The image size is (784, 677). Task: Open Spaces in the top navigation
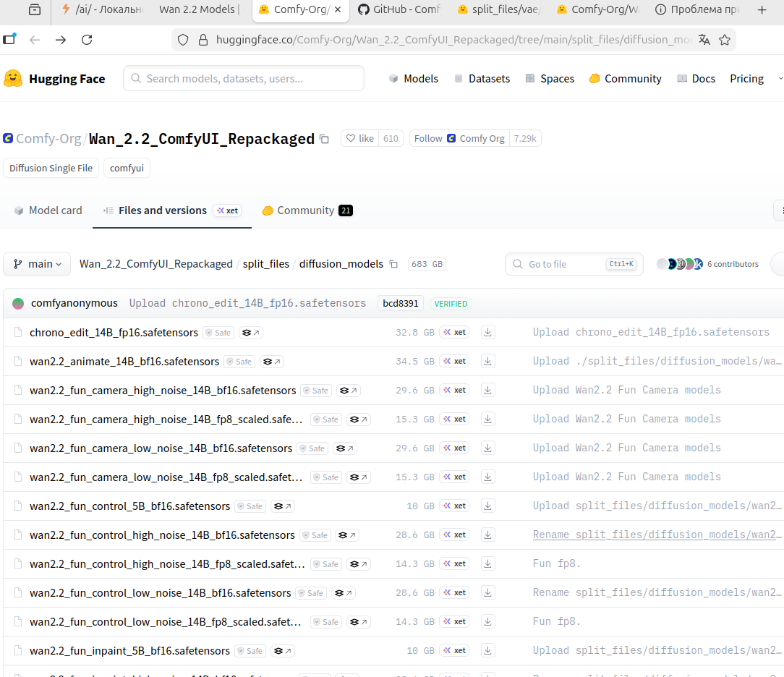click(550, 79)
